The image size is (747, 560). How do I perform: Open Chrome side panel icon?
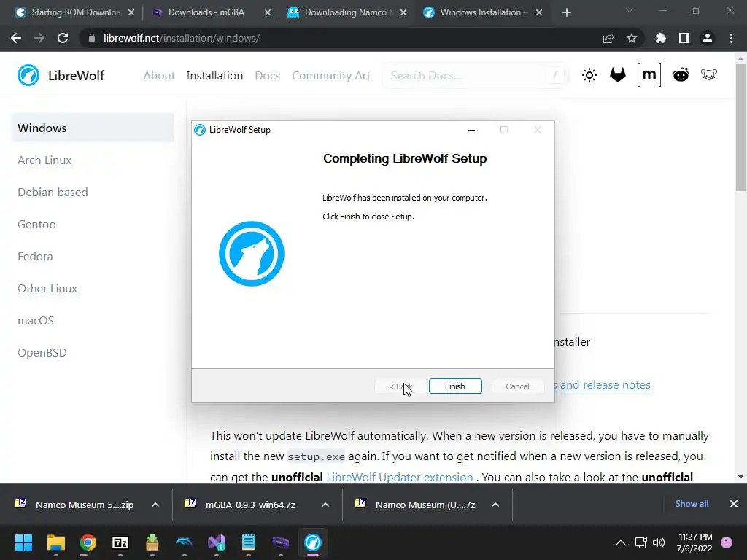684,38
